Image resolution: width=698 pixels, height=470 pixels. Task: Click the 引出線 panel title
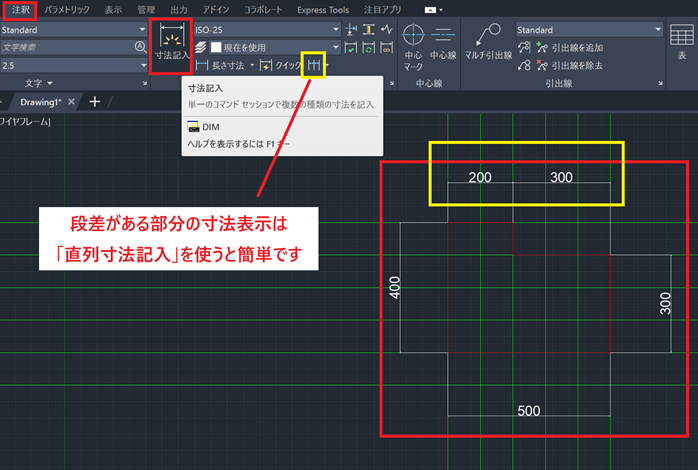point(559,83)
